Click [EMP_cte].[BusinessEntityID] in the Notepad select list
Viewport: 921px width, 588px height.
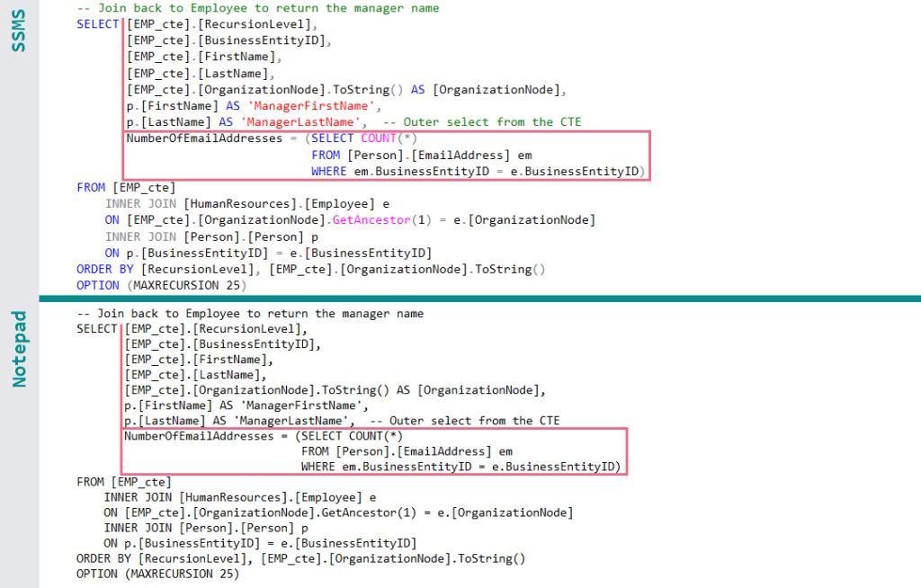coord(219,344)
